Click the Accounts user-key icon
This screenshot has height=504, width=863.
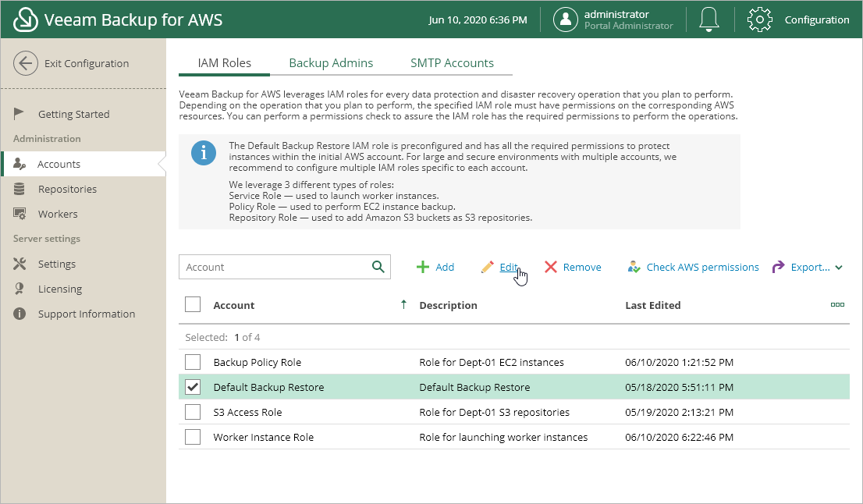pyautogui.click(x=20, y=164)
